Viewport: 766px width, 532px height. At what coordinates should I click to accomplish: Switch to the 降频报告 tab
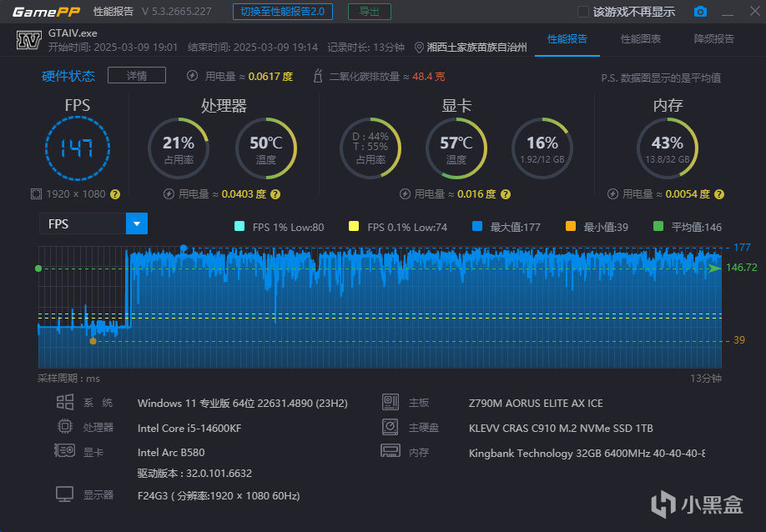click(x=713, y=39)
